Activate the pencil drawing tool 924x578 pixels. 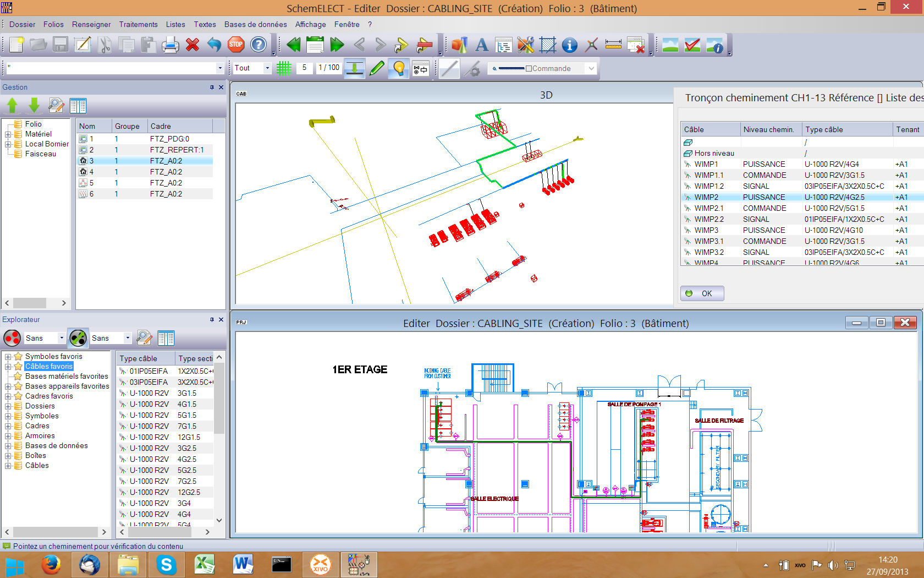377,68
